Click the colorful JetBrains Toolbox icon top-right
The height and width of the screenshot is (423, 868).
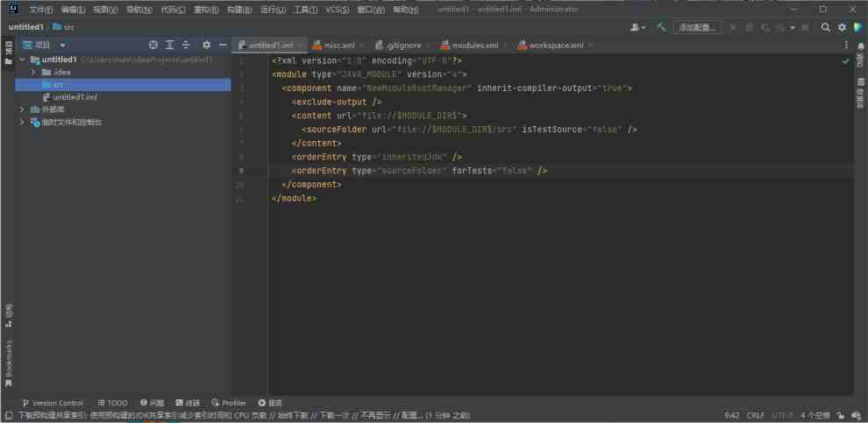coord(858,27)
